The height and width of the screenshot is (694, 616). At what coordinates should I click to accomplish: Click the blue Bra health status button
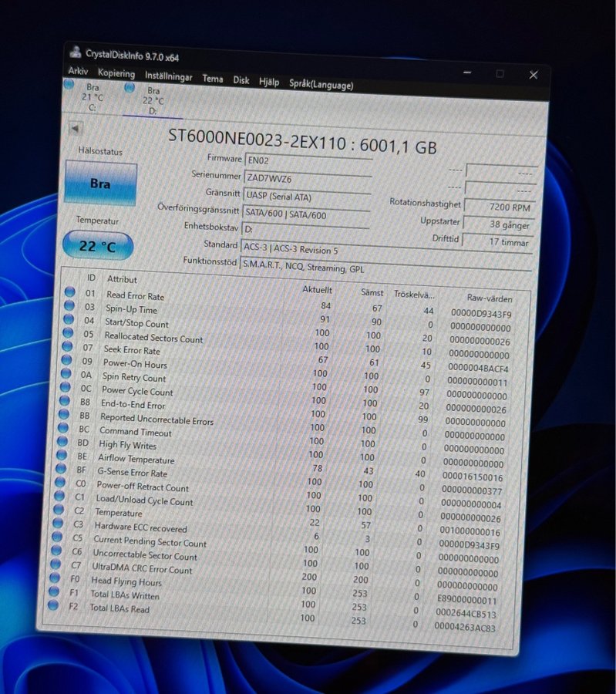[100, 184]
